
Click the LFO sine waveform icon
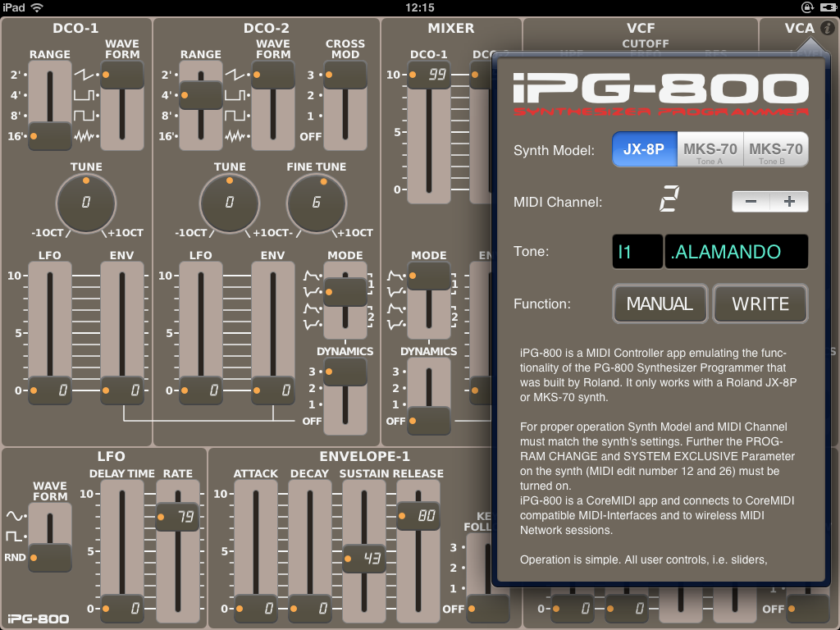(x=16, y=516)
